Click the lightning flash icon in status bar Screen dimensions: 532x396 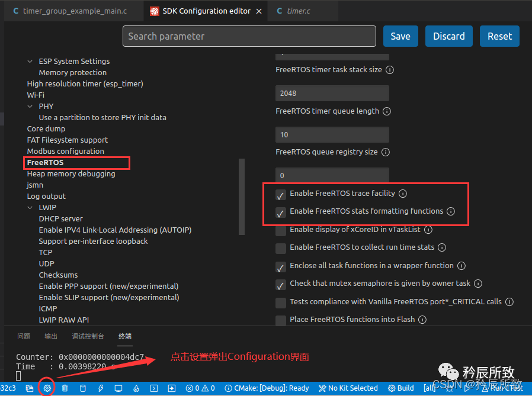(101, 388)
